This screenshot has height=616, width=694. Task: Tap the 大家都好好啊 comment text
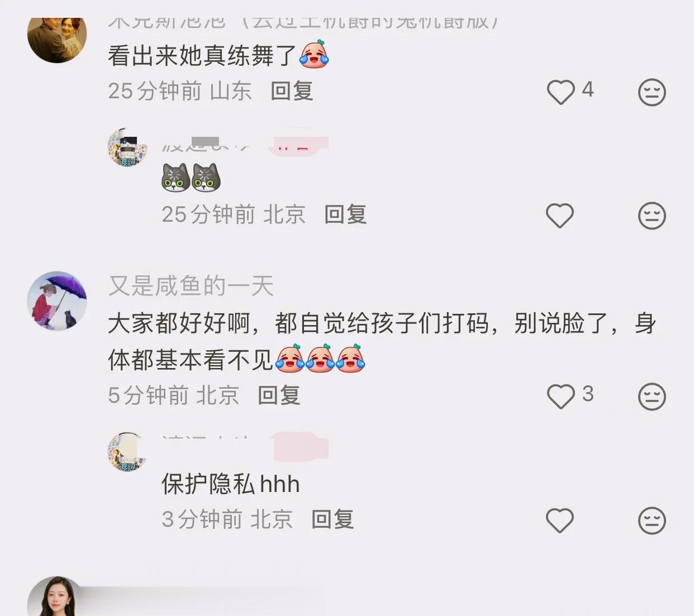(x=382, y=341)
